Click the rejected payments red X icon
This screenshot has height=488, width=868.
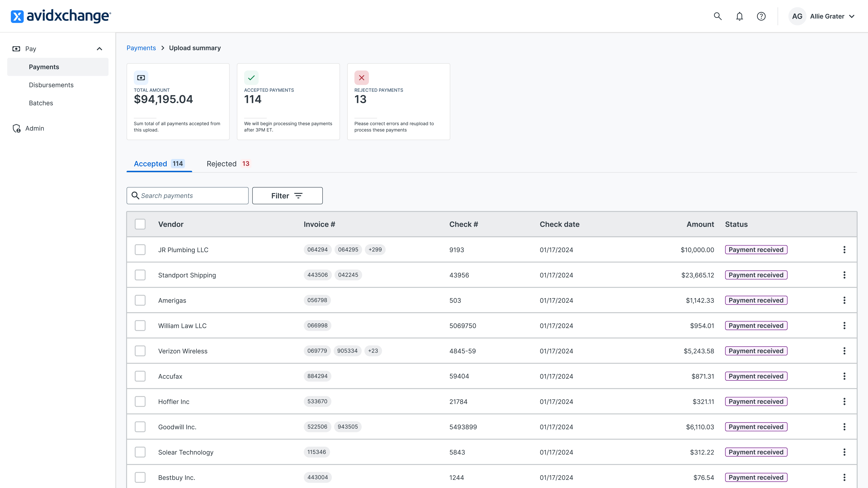pyautogui.click(x=362, y=78)
